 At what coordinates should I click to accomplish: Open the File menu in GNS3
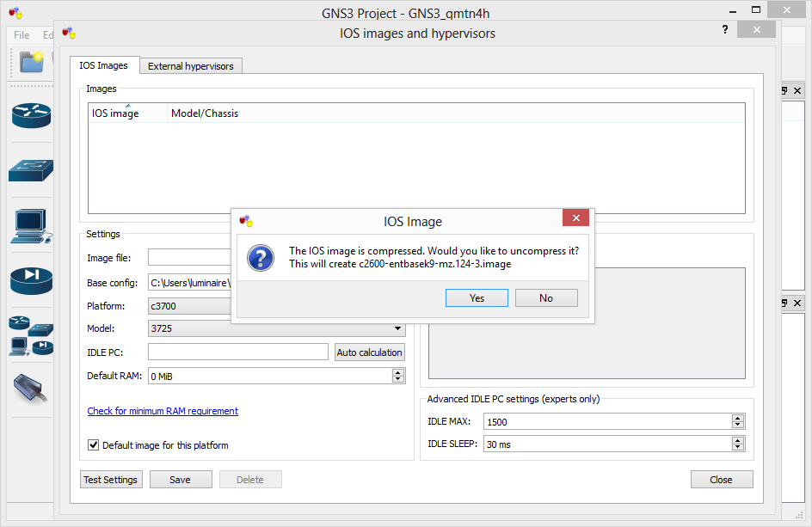22,34
